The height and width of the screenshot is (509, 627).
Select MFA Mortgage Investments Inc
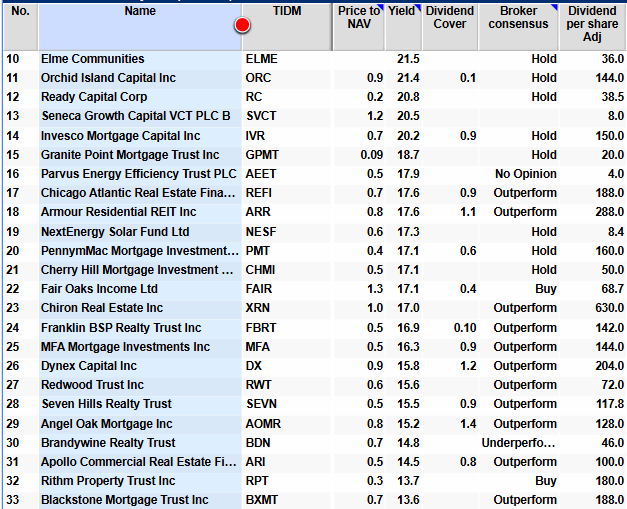(x=125, y=347)
